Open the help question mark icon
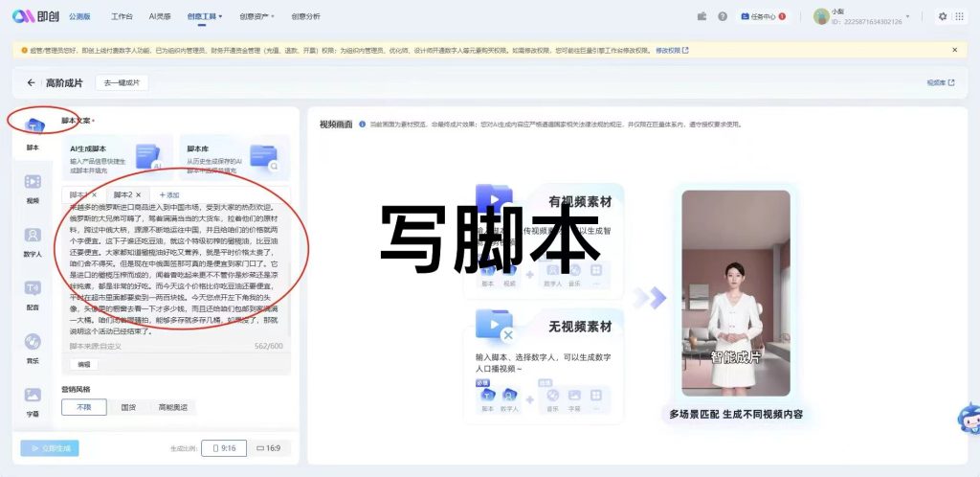This screenshot has width=980, height=477. point(723,17)
